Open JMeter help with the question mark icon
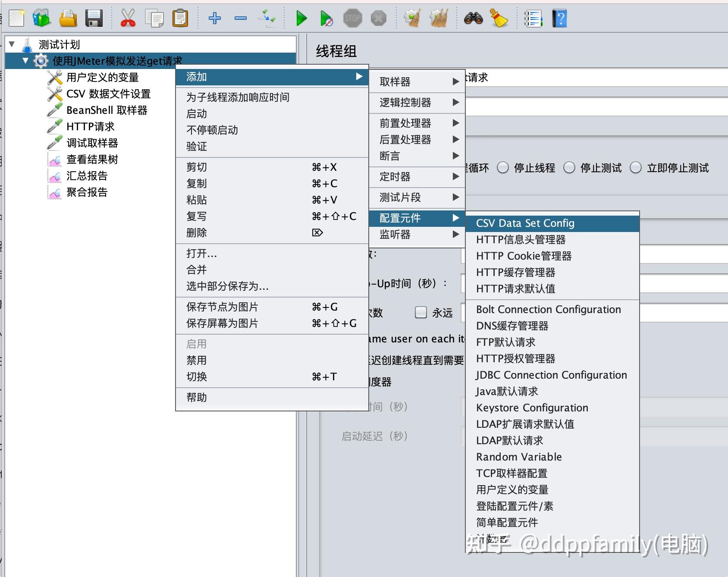Screen dimensions: 728x577 pyautogui.click(x=559, y=18)
